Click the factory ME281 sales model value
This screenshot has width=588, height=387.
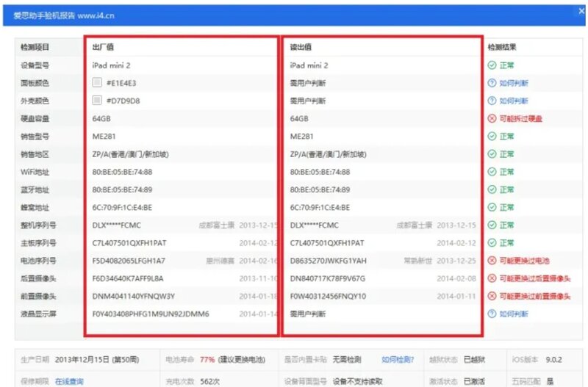point(104,137)
